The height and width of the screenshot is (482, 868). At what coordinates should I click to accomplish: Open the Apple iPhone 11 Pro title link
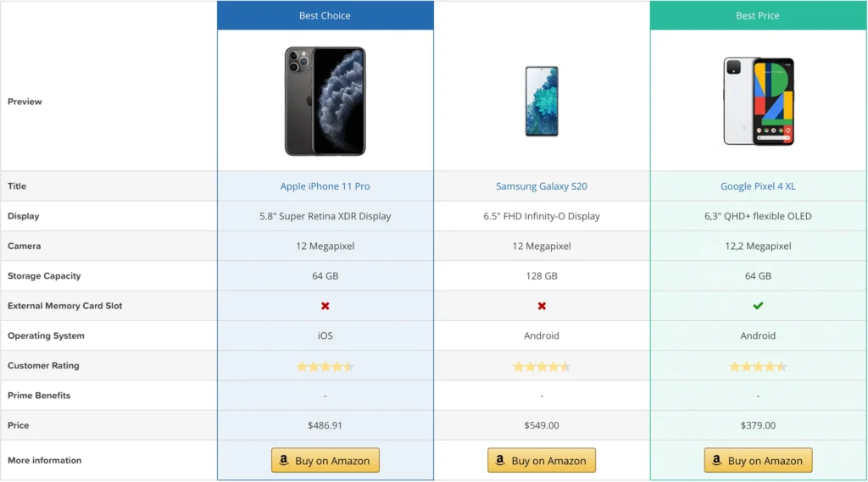325,186
